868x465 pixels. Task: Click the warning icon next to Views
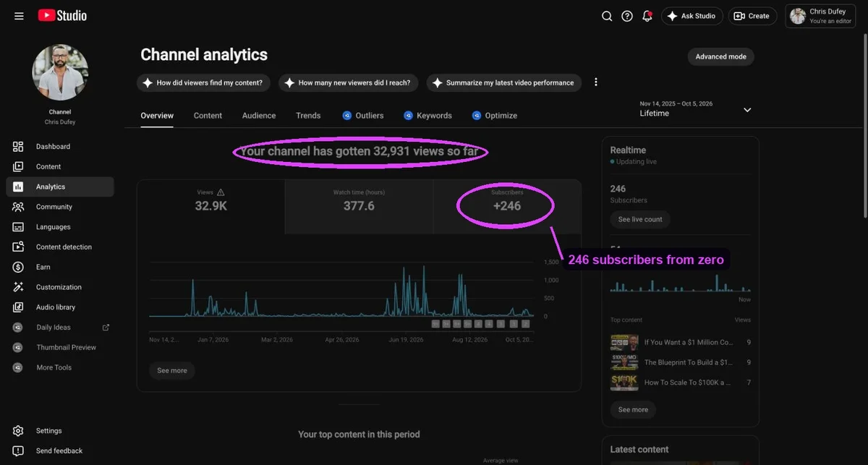[221, 192]
